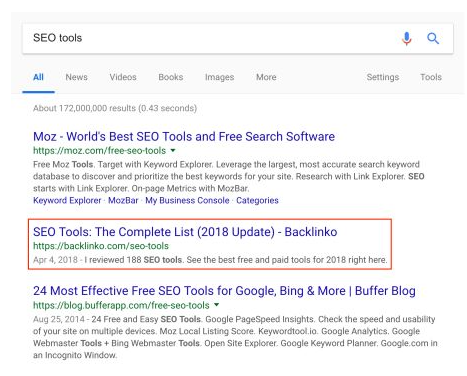Open the Moz World's Best SEO Tools result
Image resolution: width=467 pixels, height=376 pixels.
(184, 137)
